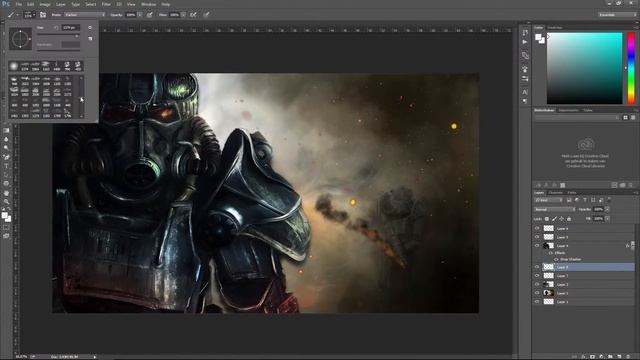The width and height of the screenshot is (640, 360).
Task: Click the gear icon in brush picker
Action: (90, 28)
